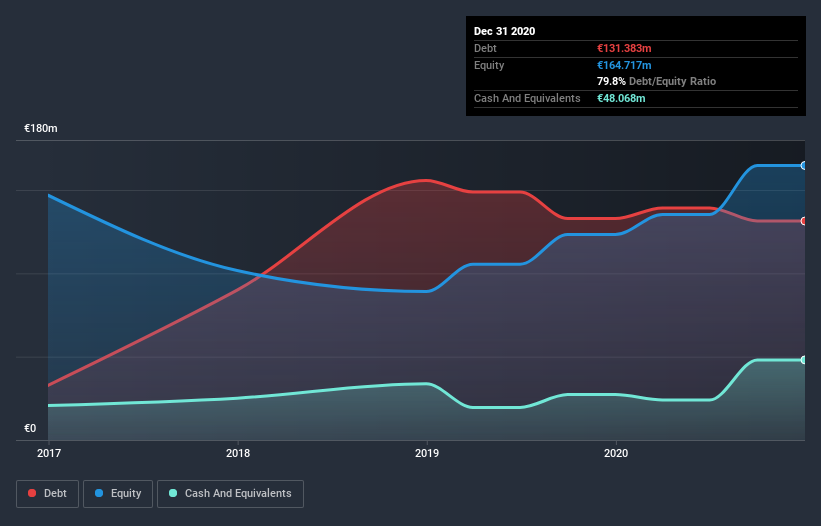Click the 2017 x-axis label

[x=49, y=453]
